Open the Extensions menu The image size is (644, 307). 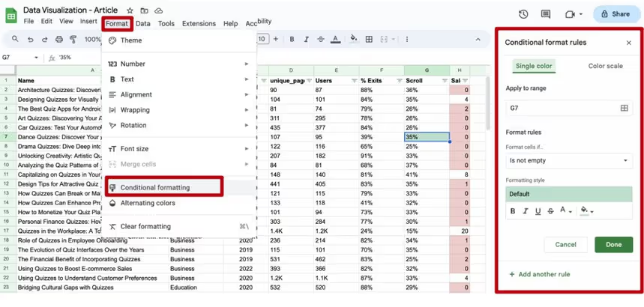click(x=199, y=24)
